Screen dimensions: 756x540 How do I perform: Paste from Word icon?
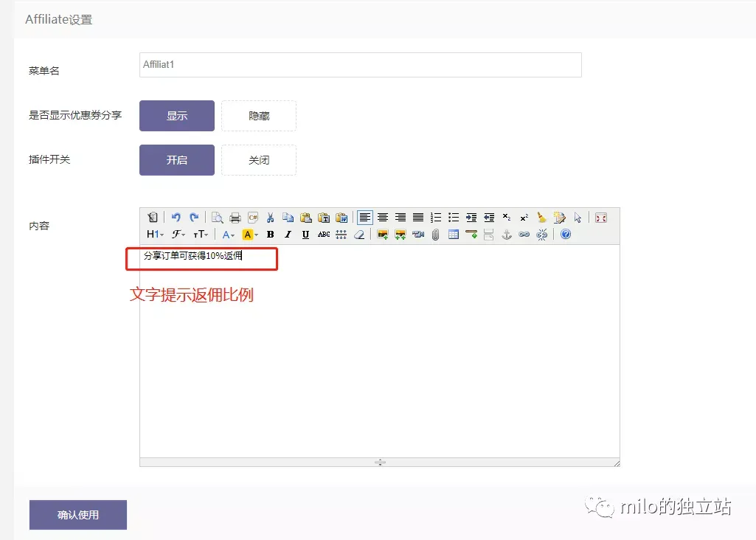pos(341,218)
